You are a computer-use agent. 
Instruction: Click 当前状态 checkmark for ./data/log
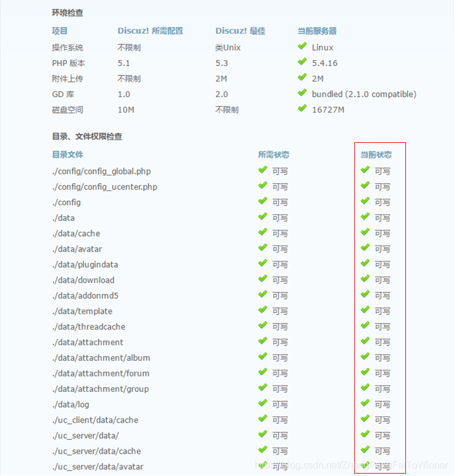[365, 403]
